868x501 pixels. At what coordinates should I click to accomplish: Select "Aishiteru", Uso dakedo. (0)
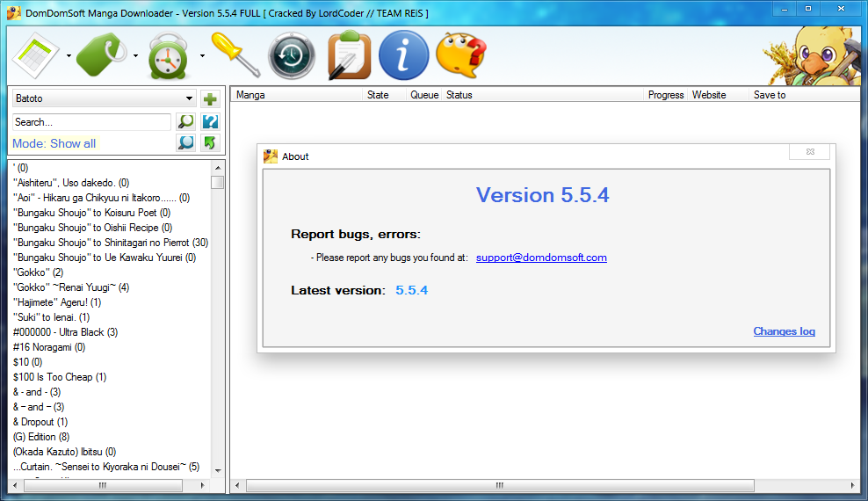click(x=71, y=183)
